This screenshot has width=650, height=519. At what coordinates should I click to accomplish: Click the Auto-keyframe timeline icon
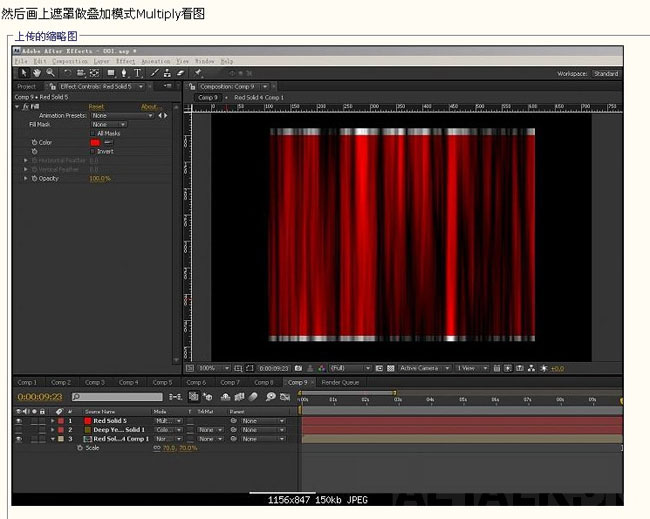coord(285,397)
